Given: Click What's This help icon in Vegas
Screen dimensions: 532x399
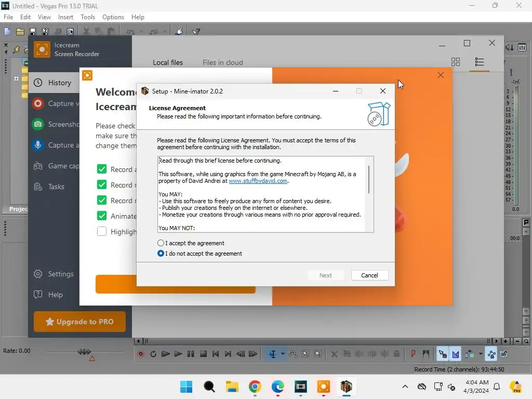Looking at the screenshot, I should pos(196,32).
